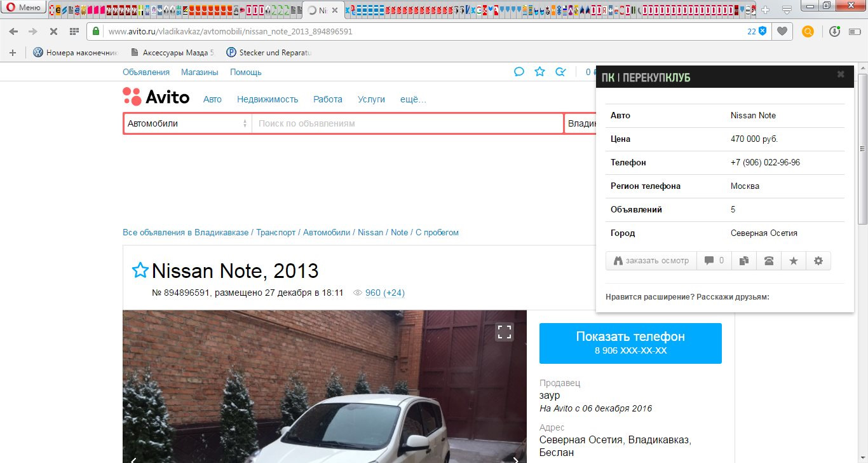Open the Opera Меню button
This screenshot has width=868, height=463.
[23, 8]
